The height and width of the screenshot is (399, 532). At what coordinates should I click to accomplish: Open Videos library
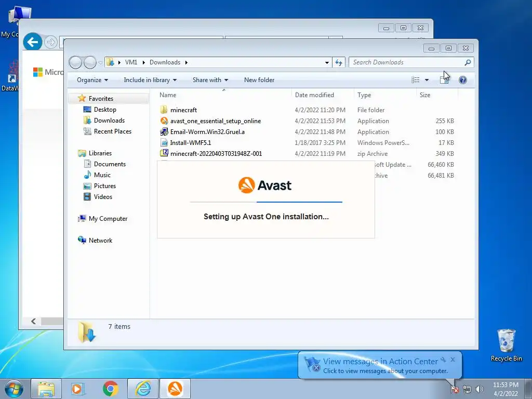point(103,196)
